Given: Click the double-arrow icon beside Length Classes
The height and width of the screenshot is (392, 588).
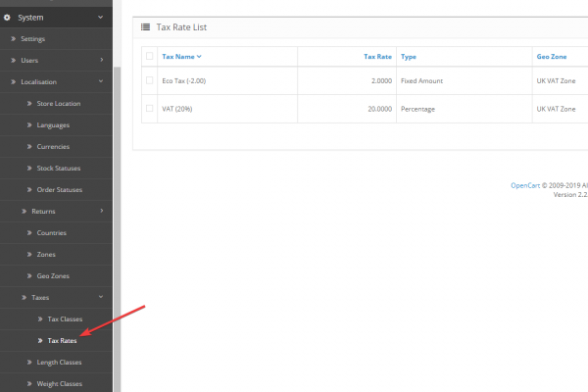Looking at the screenshot, I should (29, 362).
